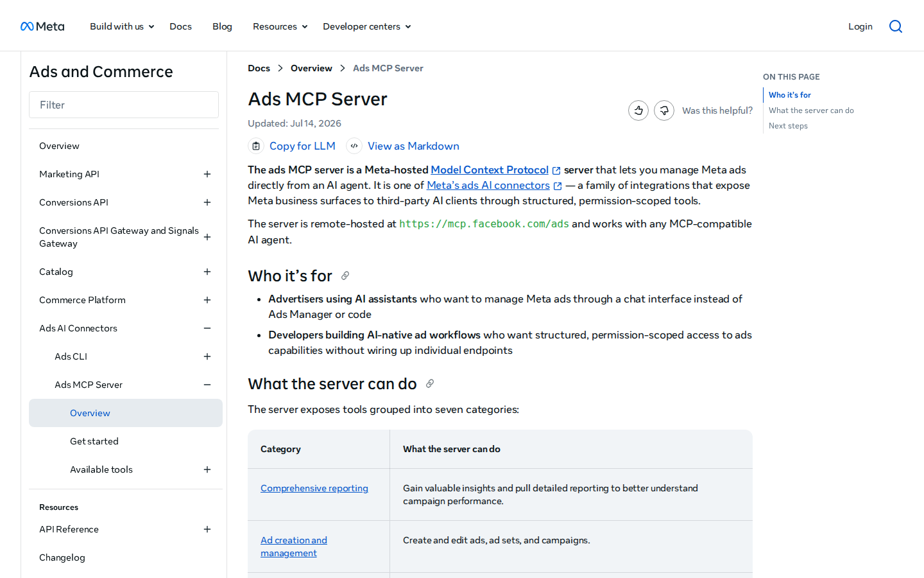
Task: Click the Copy for LLM clipboard icon
Action: click(256, 146)
